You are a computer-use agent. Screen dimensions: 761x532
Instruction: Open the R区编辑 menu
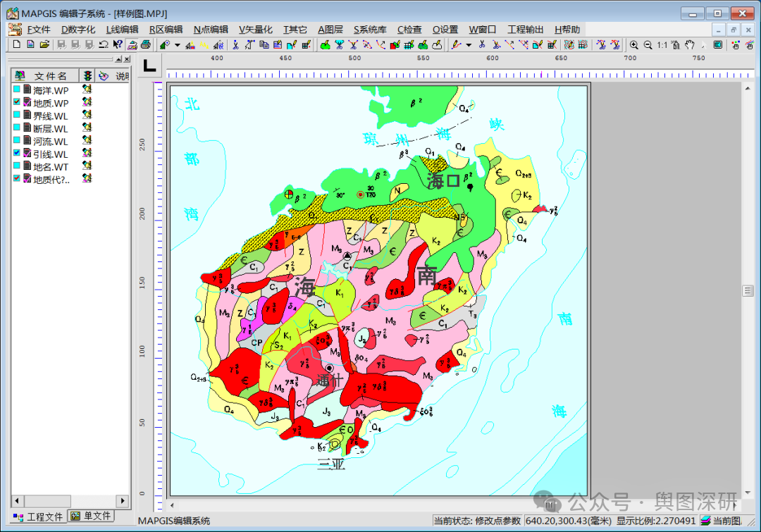coord(166,29)
